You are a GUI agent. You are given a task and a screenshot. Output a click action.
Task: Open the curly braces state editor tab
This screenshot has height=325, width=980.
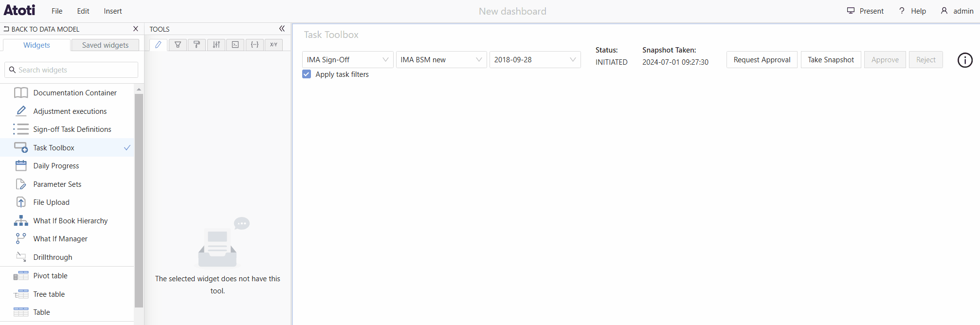[x=254, y=45]
